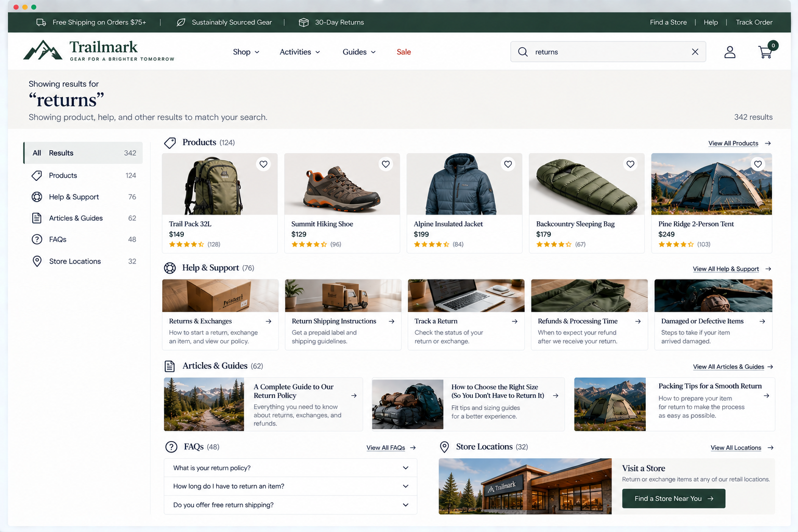This screenshot has width=798, height=532.
Task: Click View All Locations link
Action: [x=742, y=448]
